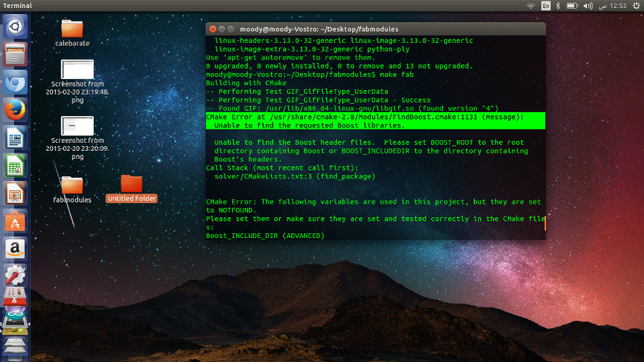Screen dimensions: 644x362
Task: Click the 'apt-get autoremove' hint line
Action: (290, 58)
